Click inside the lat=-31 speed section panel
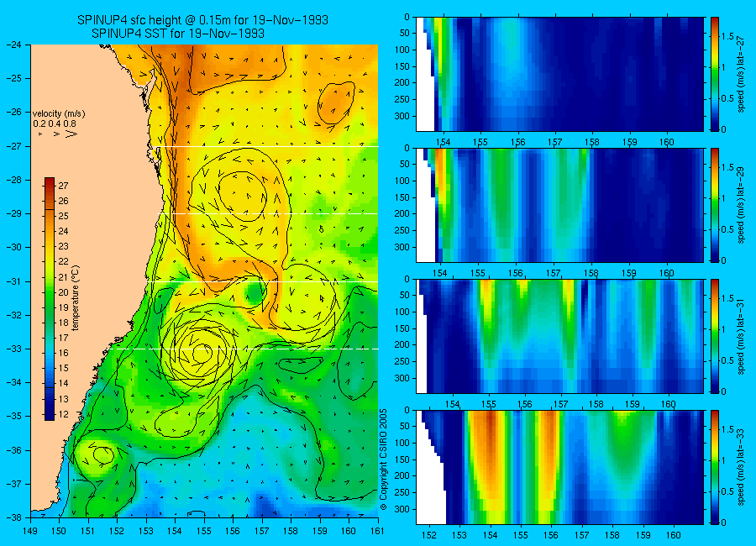Screen dimensions: 756x546 559,336
